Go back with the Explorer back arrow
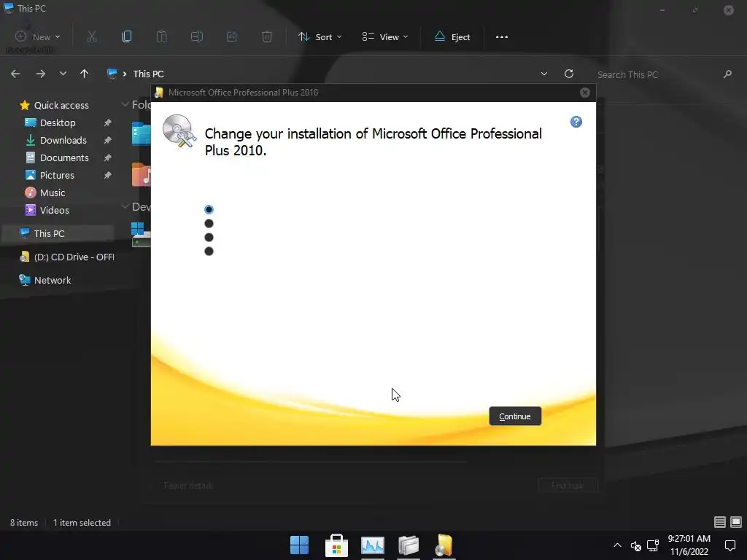This screenshot has height=560, width=747. click(15, 74)
